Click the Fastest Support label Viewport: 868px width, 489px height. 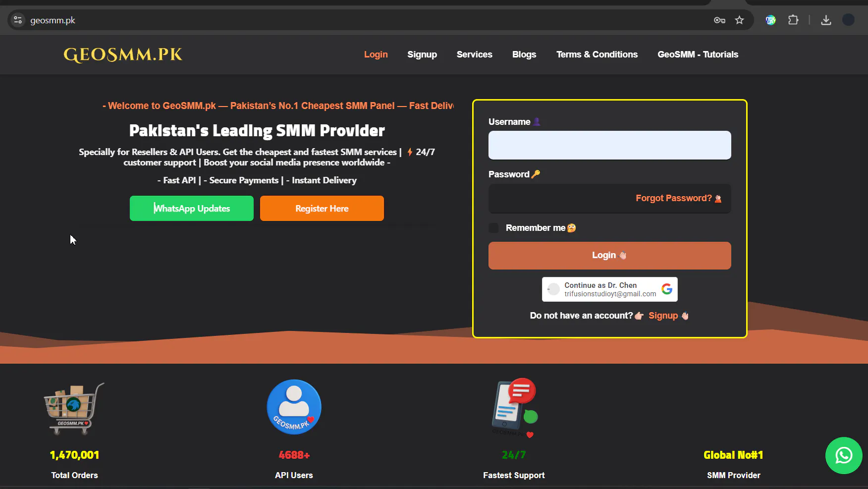514,476
